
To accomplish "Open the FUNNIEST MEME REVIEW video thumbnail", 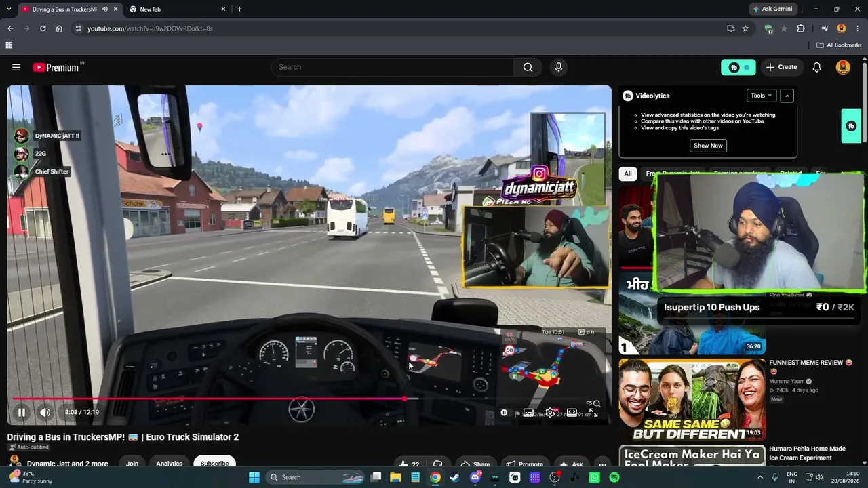I will pyautogui.click(x=692, y=399).
